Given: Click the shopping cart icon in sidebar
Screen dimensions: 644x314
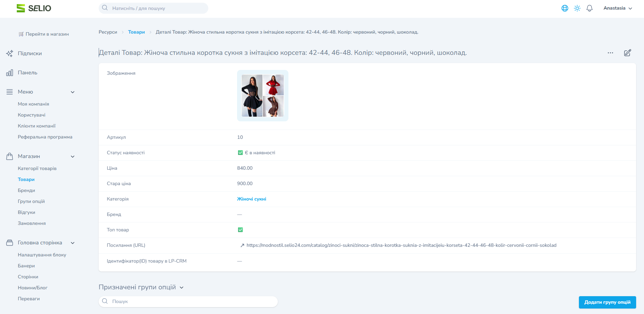Looking at the screenshot, I should point(21,34).
